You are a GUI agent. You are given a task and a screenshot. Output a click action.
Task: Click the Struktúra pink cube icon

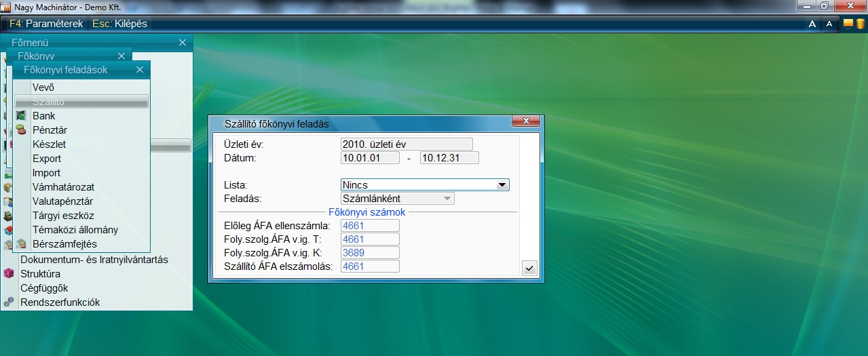click(x=8, y=274)
